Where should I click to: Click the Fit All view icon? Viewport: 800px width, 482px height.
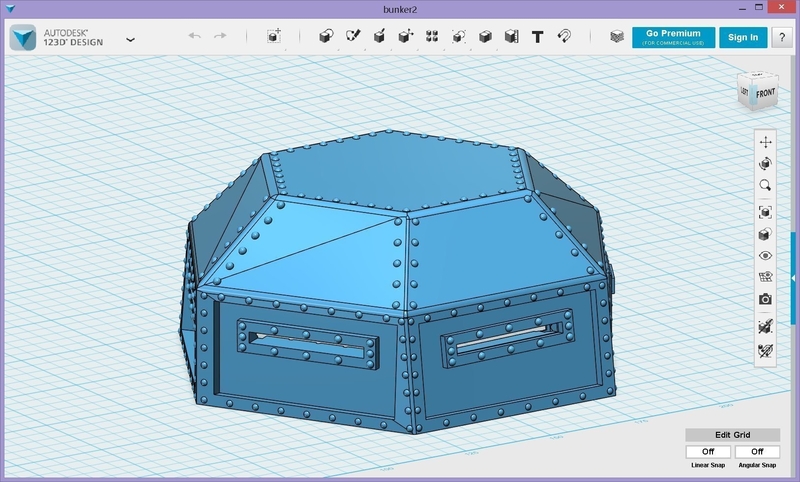point(765,212)
